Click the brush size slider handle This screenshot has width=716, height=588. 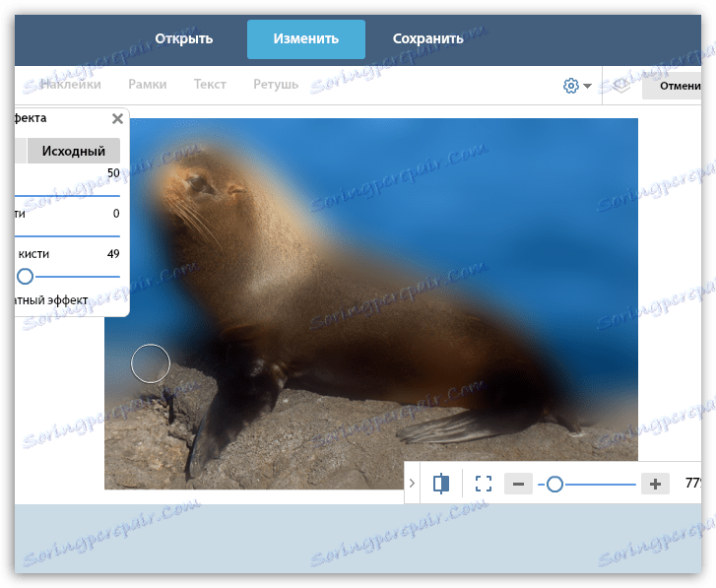tap(26, 276)
